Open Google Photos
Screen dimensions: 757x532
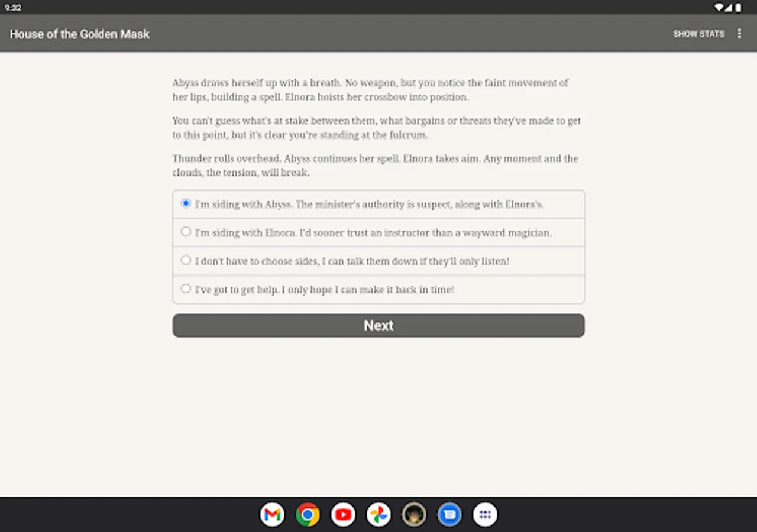point(378,514)
